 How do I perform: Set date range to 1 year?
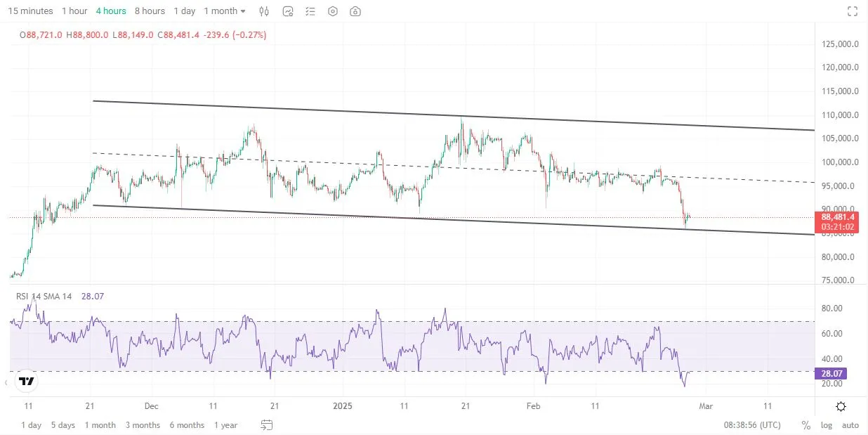coord(225,425)
